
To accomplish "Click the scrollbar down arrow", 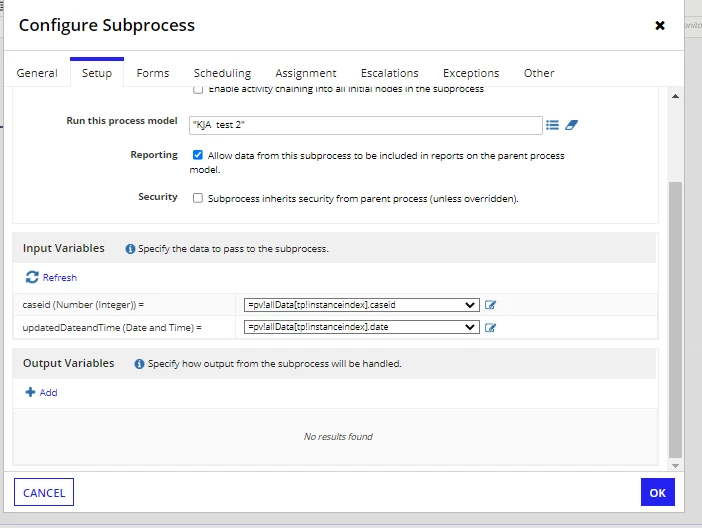I will click(x=676, y=466).
